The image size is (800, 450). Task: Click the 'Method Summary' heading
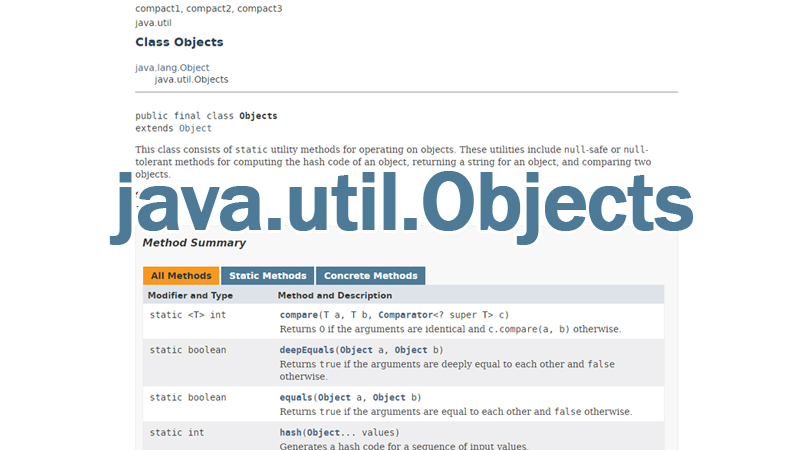(194, 243)
